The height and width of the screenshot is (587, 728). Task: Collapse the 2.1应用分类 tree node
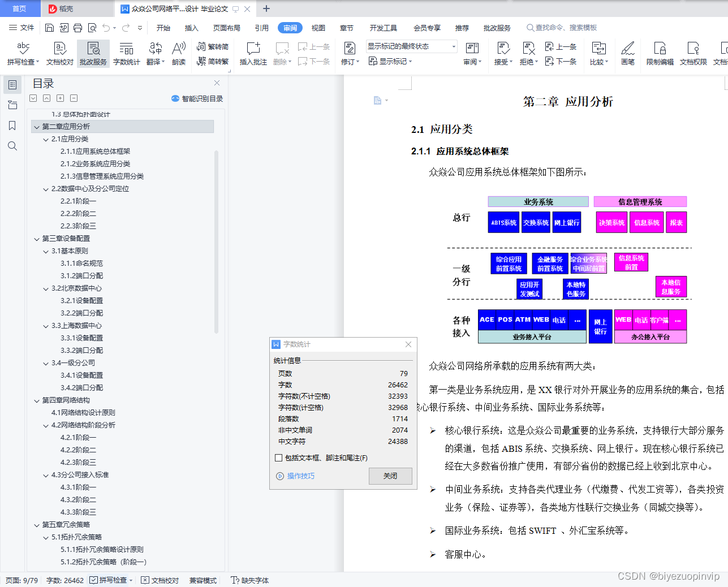[46, 139]
